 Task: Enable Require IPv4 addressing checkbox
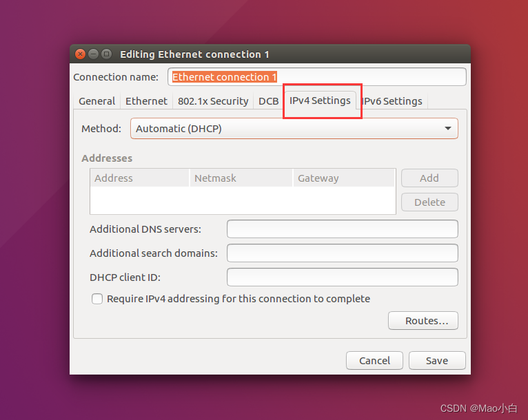(97, 299)
